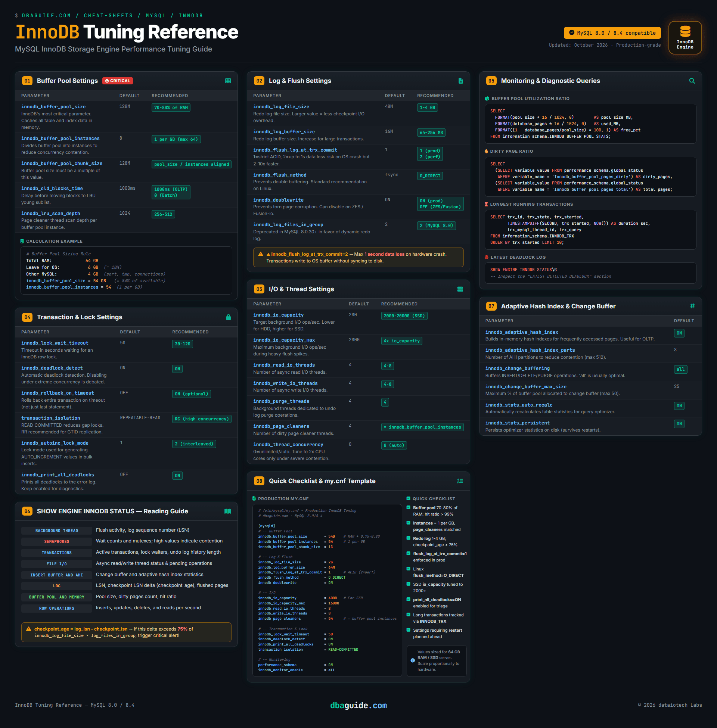Click the RC (high concurrency) recommended value
The height and width of the screenshot is (728, 717).
coord(201,419)
